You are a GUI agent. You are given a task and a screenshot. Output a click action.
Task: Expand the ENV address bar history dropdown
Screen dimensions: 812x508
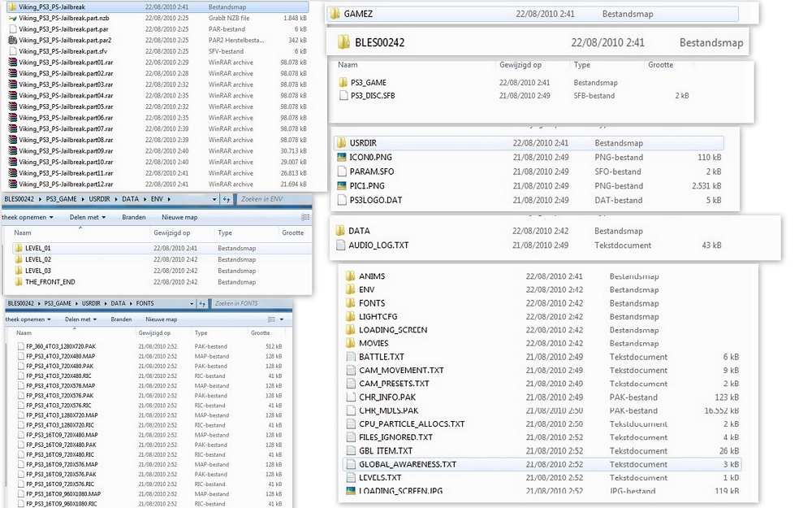tap(214, 199)
